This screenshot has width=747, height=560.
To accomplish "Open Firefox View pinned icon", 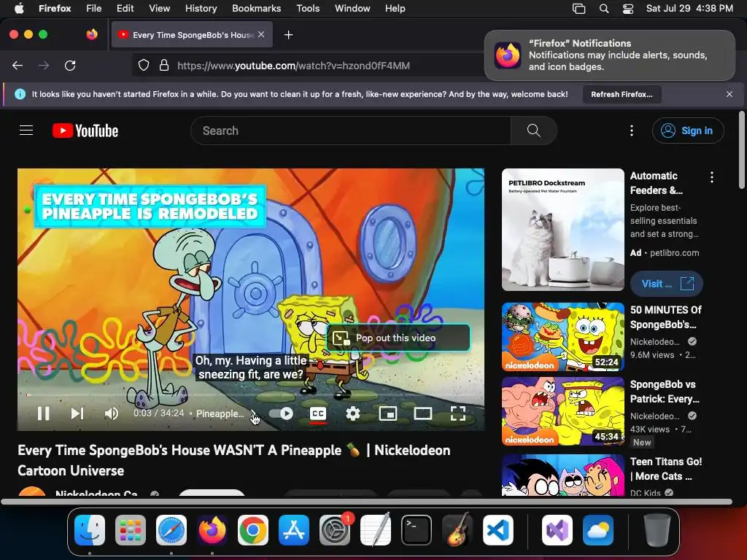I will pos(92,34).
